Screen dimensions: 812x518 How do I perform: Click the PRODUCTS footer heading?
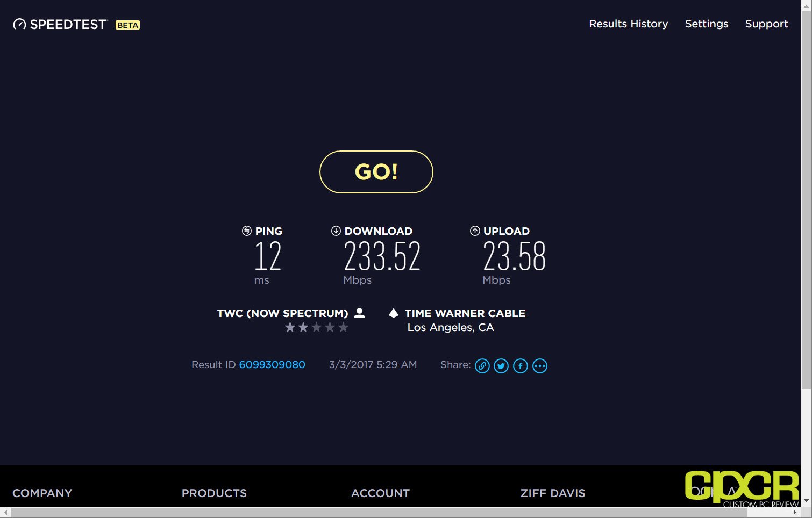214,493
